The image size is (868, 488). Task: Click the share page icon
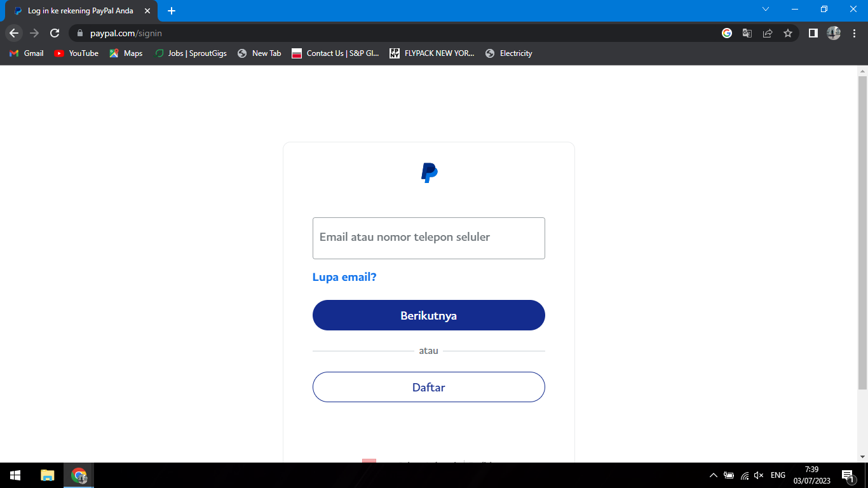pyautogui.click(x=768, y=33)
